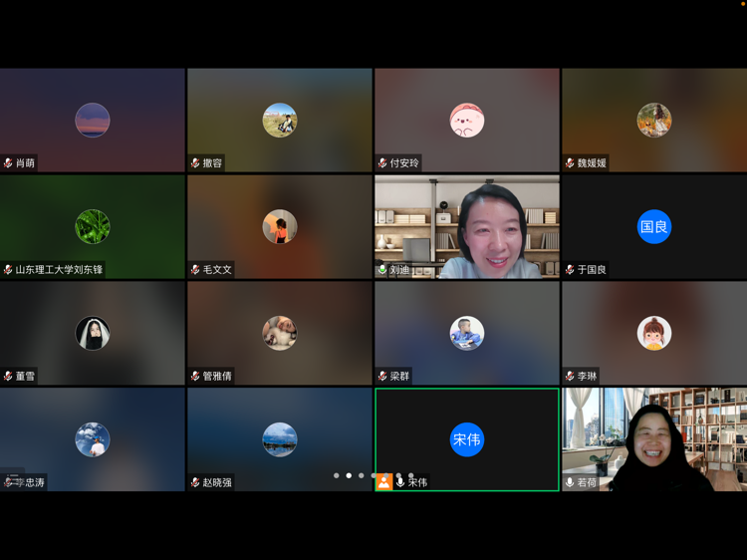
Task: Click the orange host icon in 宋伟's tile
Action: (383, 482)
